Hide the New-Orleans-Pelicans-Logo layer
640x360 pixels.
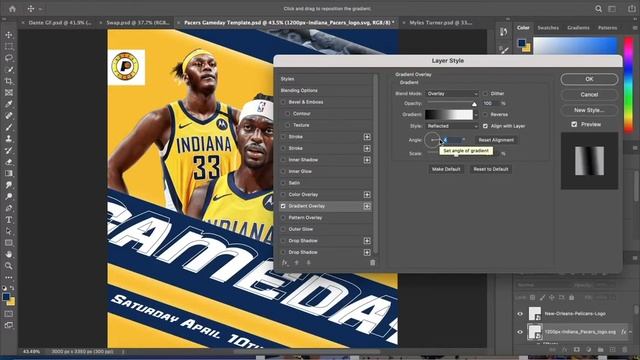point(520,314)
